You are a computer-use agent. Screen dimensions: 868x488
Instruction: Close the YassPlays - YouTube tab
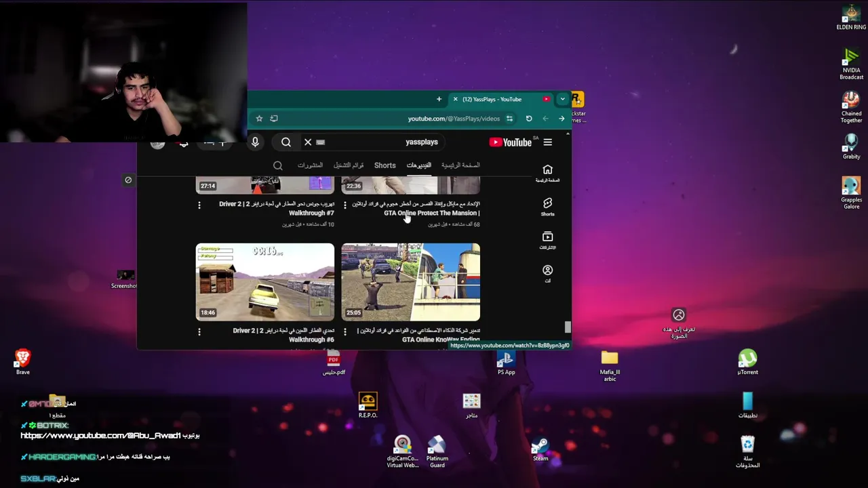456,100
